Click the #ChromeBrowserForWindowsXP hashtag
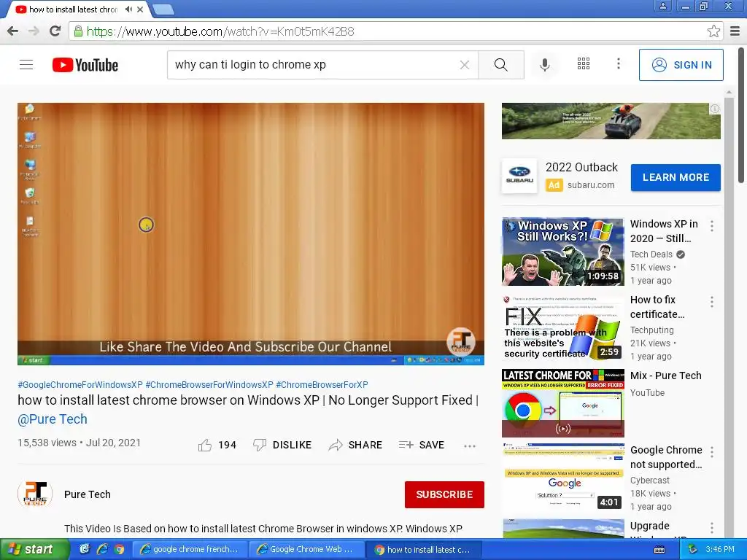 (209, 384)
